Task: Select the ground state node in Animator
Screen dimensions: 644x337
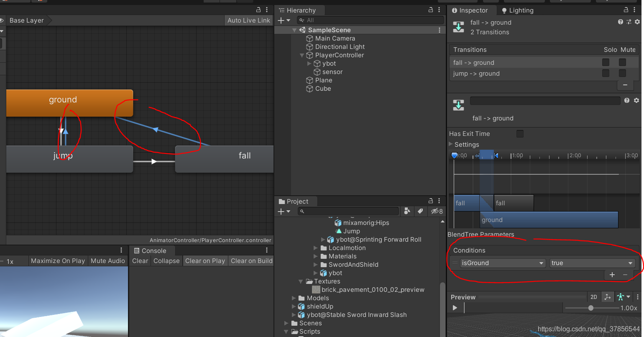Action: [x=69, y=103]
